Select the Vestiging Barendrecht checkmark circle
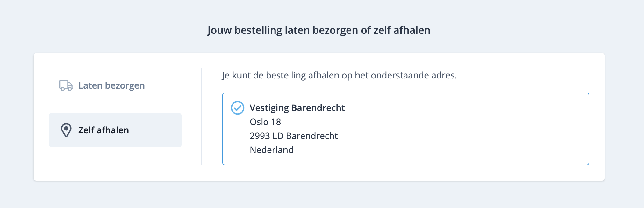 click(x=237, y=108)
